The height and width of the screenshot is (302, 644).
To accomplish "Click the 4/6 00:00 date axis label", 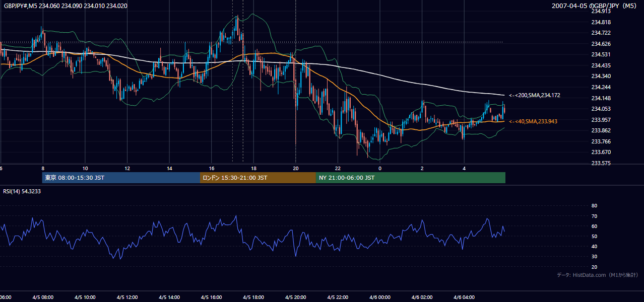I will pyautogui.click(x=380, y=297).
